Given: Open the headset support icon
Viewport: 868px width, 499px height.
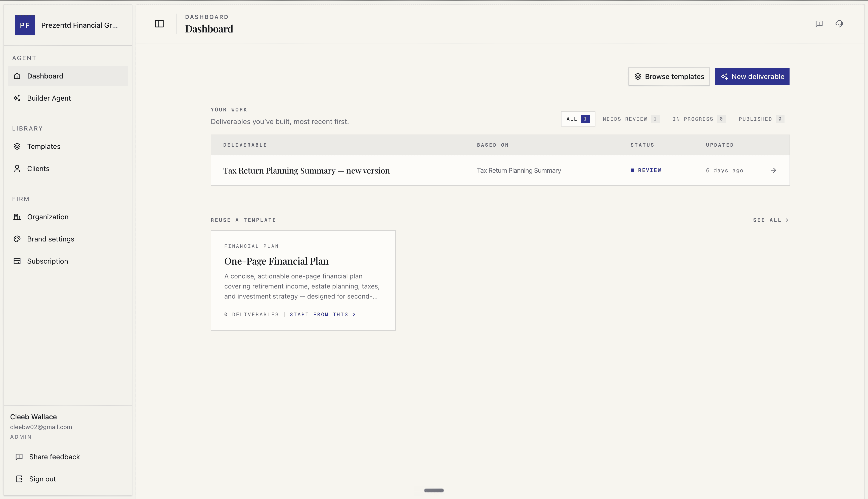Looking at the screenshot, I should 839,24.
